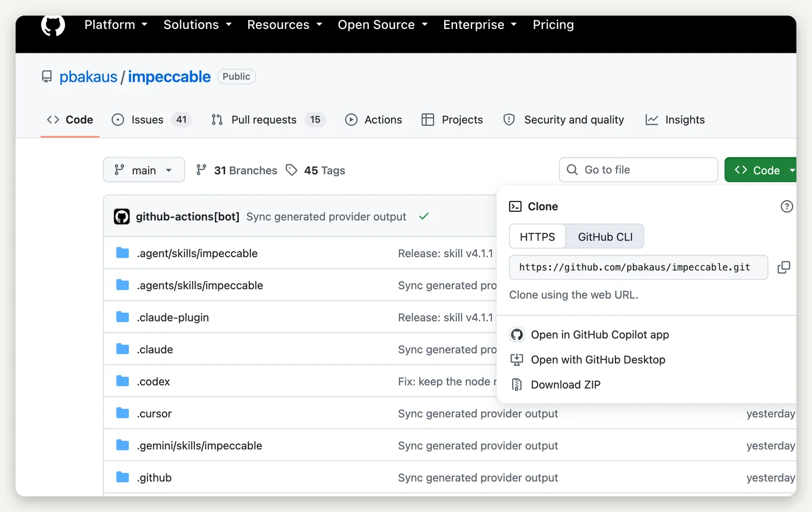This screenshot has height=512, width=812.
Task: Open the Insights tab
Action: click(x=675, y=120)
